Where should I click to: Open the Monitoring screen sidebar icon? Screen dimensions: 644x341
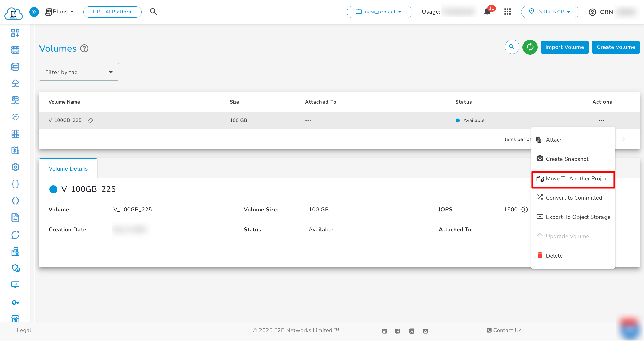click(15, 285)
